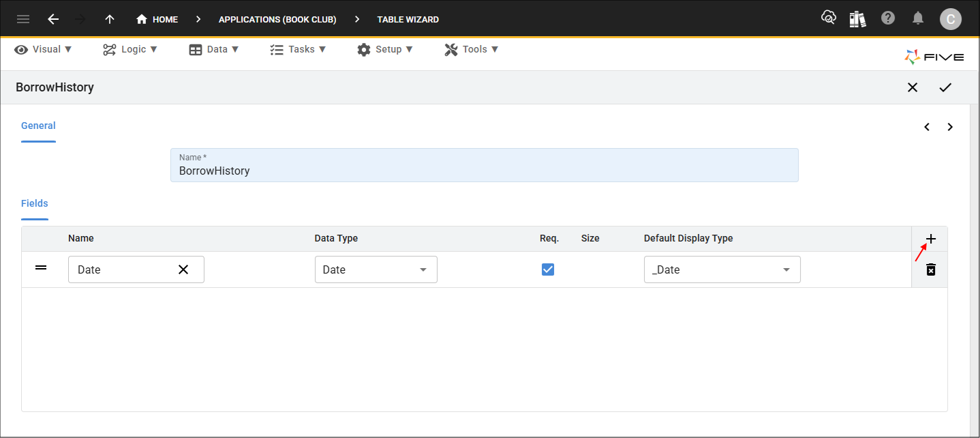Go to HOME breadcrumb

pyautogui.click(x=157, y=19)
